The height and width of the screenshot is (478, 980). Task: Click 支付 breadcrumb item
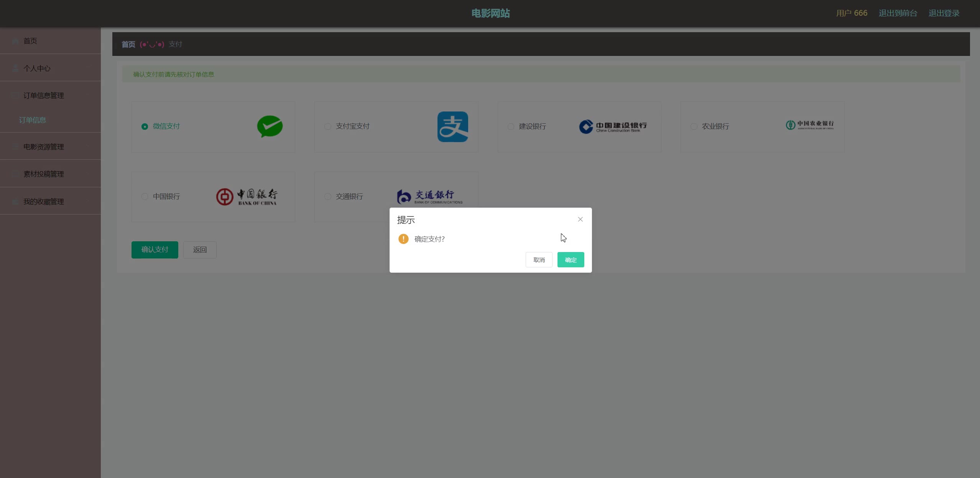(175, 44)
